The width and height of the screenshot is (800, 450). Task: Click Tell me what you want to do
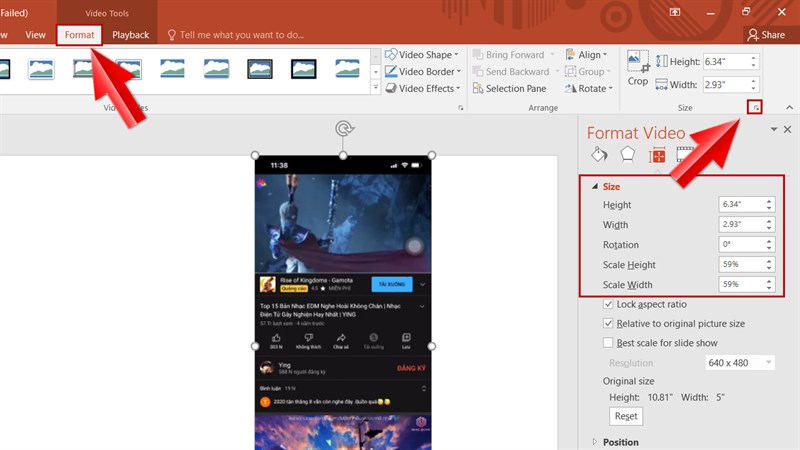click(x=235, y=35)
